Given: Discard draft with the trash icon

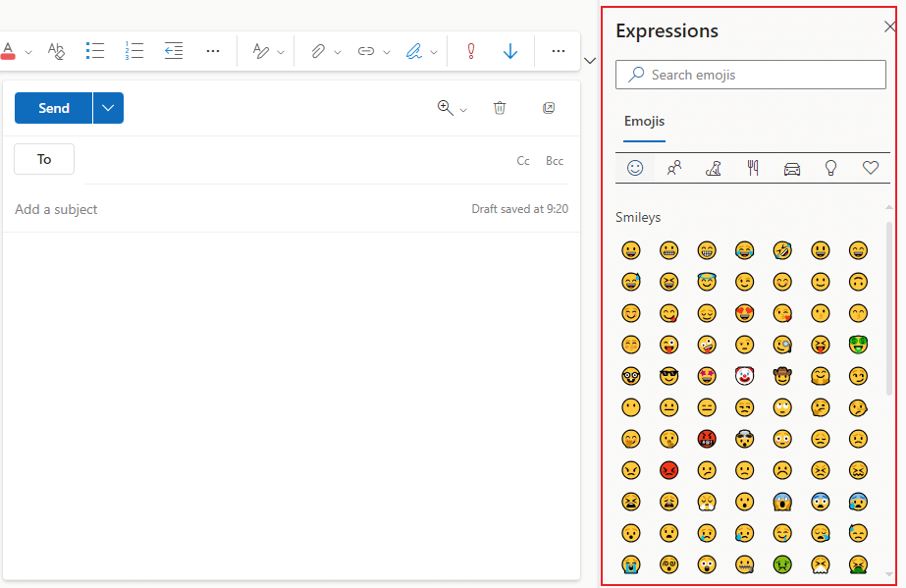Looking at the screenshot, I should (500, 108).
